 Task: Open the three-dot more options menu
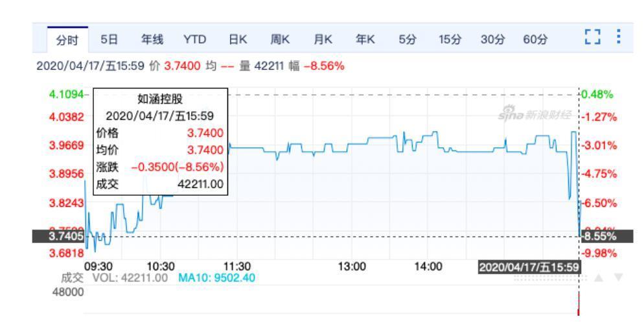click(x=619, y=39)
